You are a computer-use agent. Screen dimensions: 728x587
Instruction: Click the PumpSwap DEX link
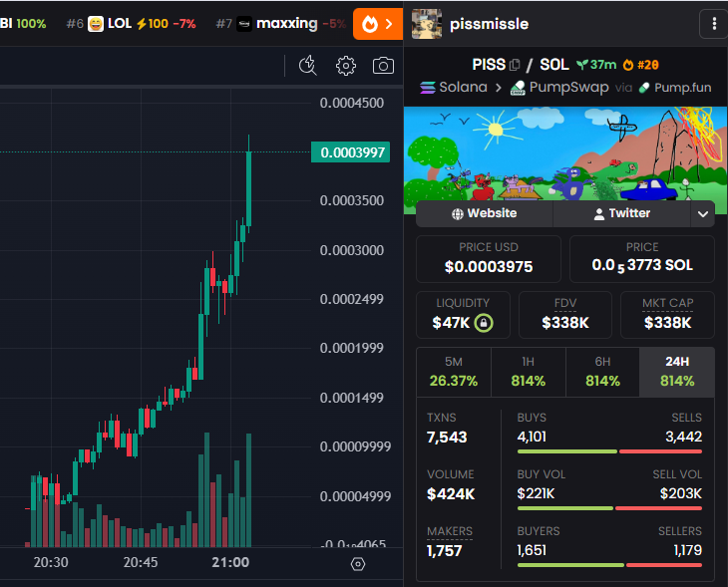pyautogui.click(x=559, y=88)
